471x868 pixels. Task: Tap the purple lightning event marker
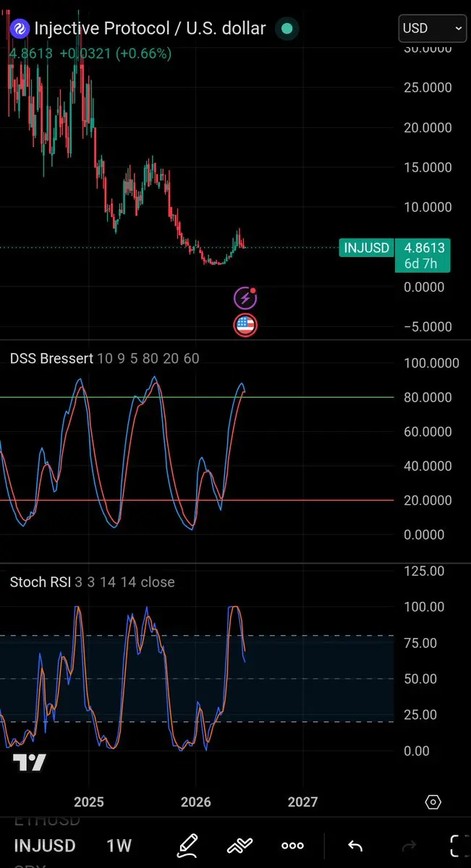(245, 297)
